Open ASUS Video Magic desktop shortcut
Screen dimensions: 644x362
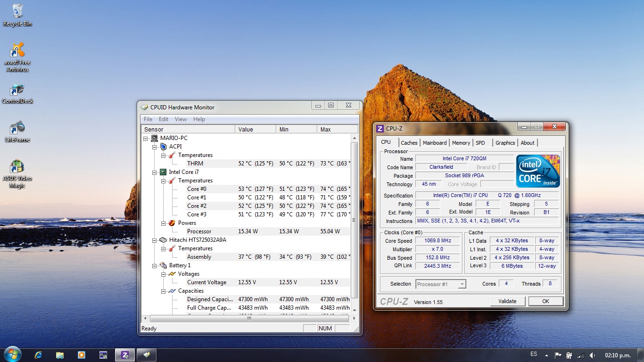17,174
